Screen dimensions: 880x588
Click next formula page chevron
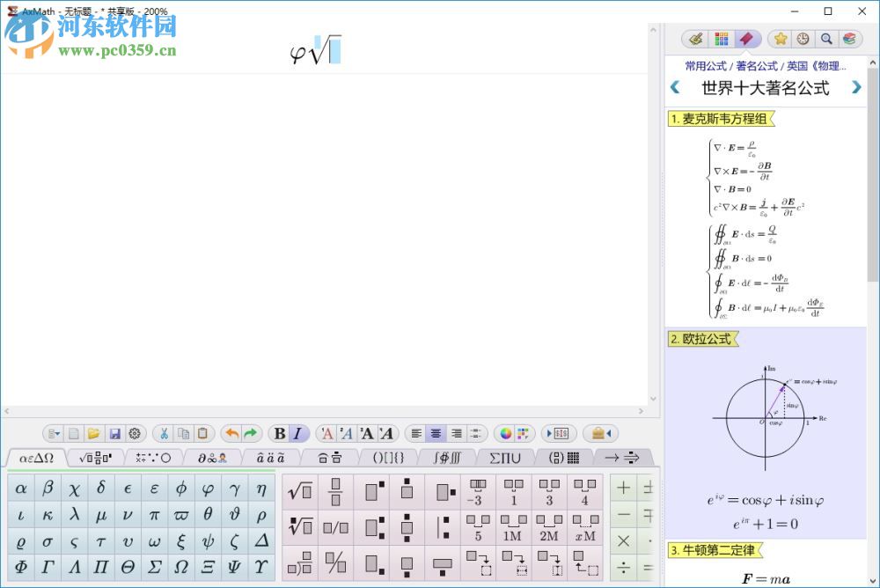pyautogui.click(x=855, y=87)
